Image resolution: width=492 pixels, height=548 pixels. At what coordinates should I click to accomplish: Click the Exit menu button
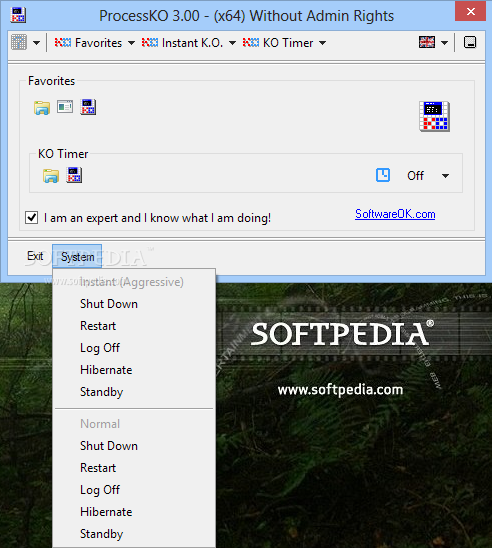35,256
